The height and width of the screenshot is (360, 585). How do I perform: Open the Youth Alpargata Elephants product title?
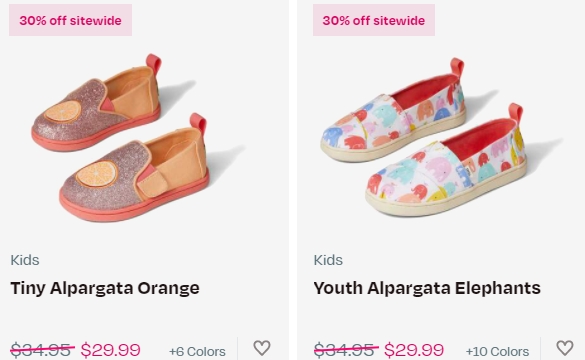[427, 288]
